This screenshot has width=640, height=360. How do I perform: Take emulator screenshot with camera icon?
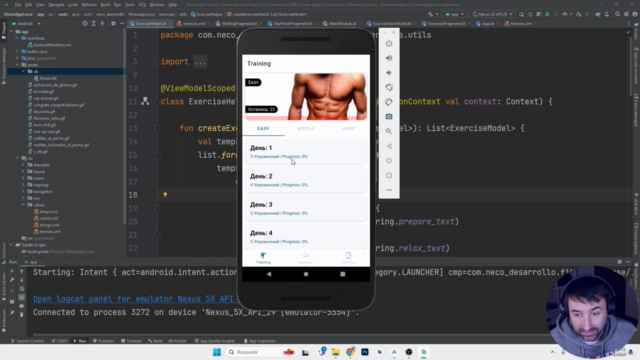pyautogui.click(x=389, y=117)
